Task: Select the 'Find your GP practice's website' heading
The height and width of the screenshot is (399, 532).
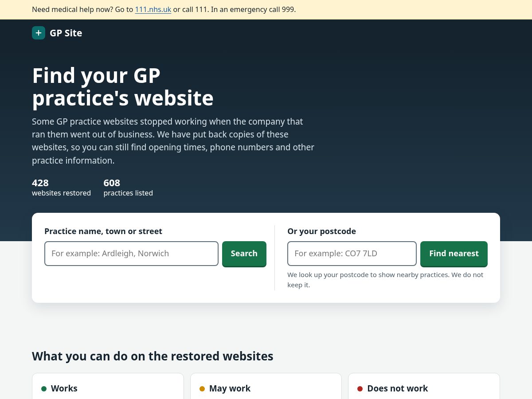Action: (x=123, y=87)
